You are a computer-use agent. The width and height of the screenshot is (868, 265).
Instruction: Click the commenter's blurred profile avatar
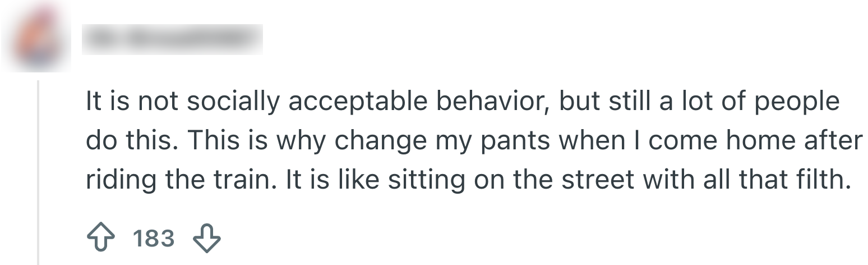pos(35,39)
